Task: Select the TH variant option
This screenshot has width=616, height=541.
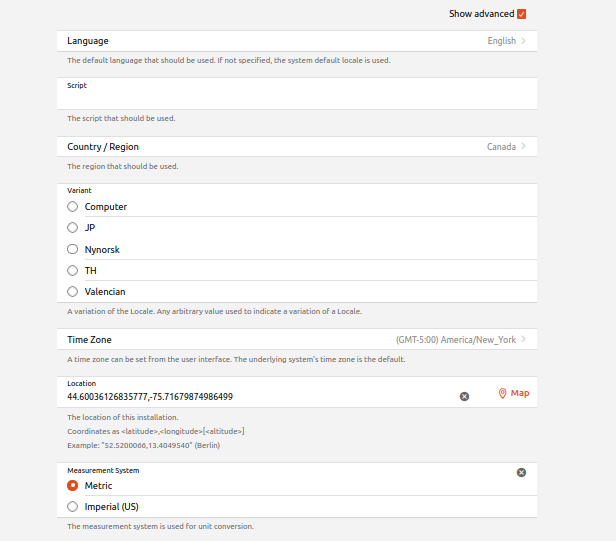Action: point(72,270)
